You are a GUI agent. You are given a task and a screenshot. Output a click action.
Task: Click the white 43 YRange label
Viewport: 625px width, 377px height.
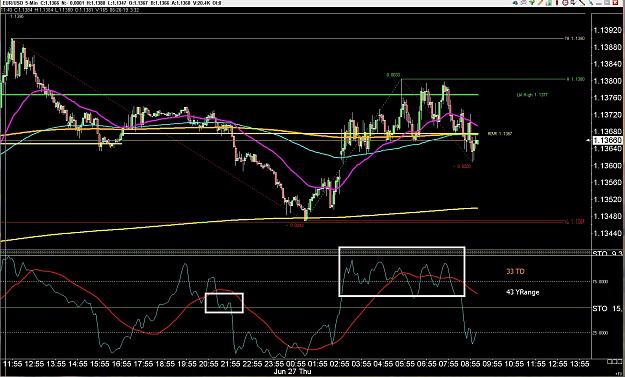coord(522,292)
